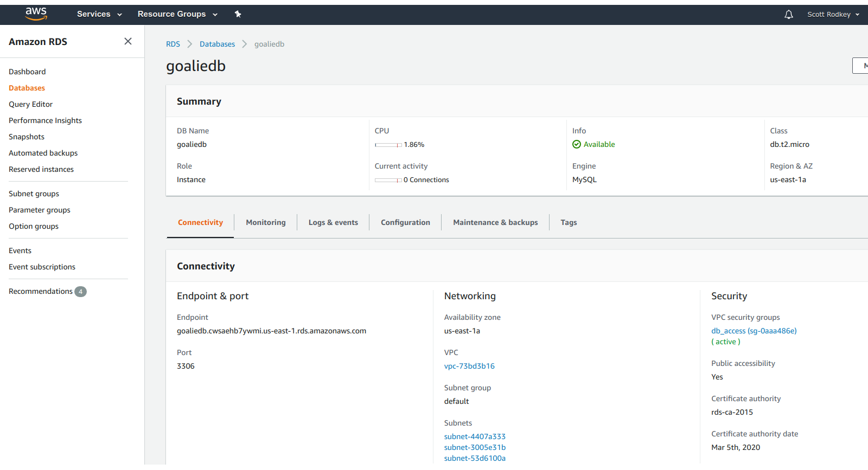Switch to the Monitoring tab

pos(266,222)
